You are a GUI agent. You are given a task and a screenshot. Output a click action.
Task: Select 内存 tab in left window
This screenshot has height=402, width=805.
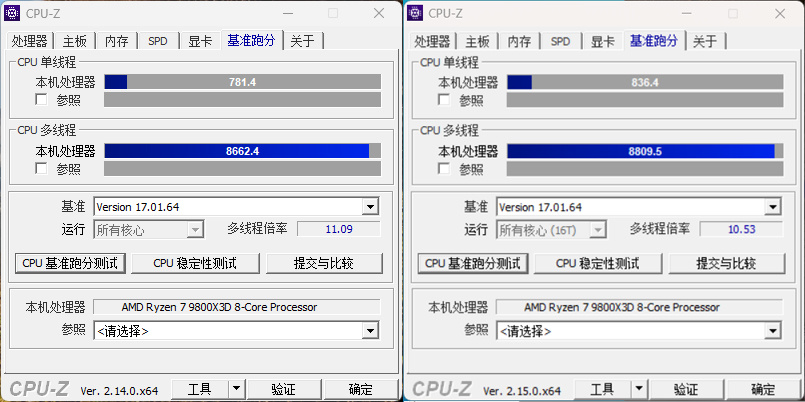117,41
